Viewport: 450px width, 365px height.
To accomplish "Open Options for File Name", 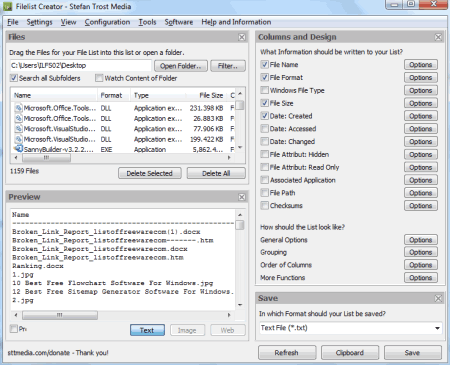I will [x=421, y=65].
